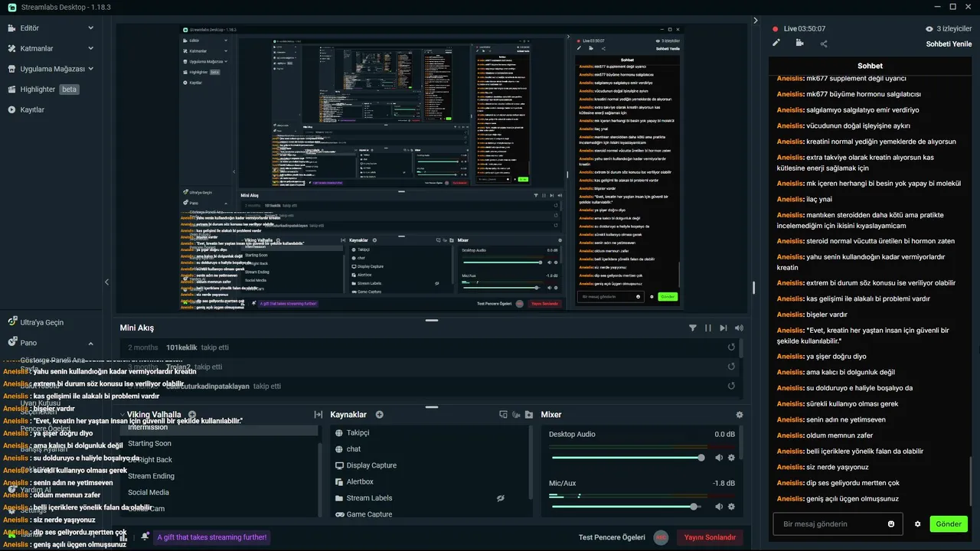This screenshot has width=980, height=551.
Task: Pause the Mini Akış alert queue
Action: click(708, 328)
